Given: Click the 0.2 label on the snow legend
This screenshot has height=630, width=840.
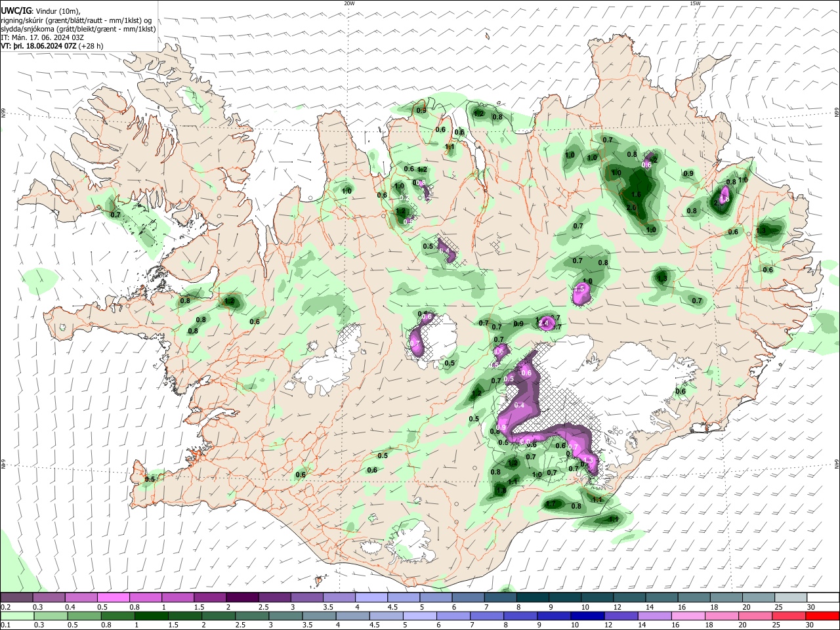Looking at the screenshot, I should 5,607.
